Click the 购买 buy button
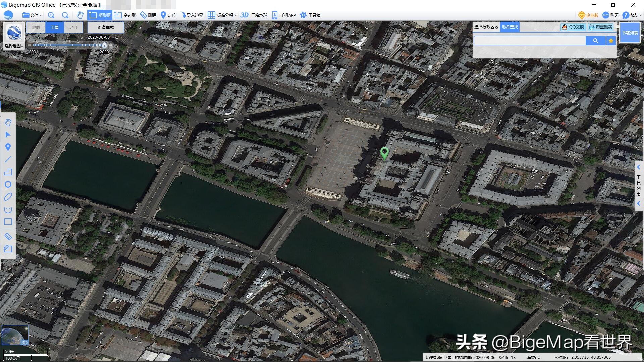The height and width of the screenshot is (362, 644). (610, 15)
